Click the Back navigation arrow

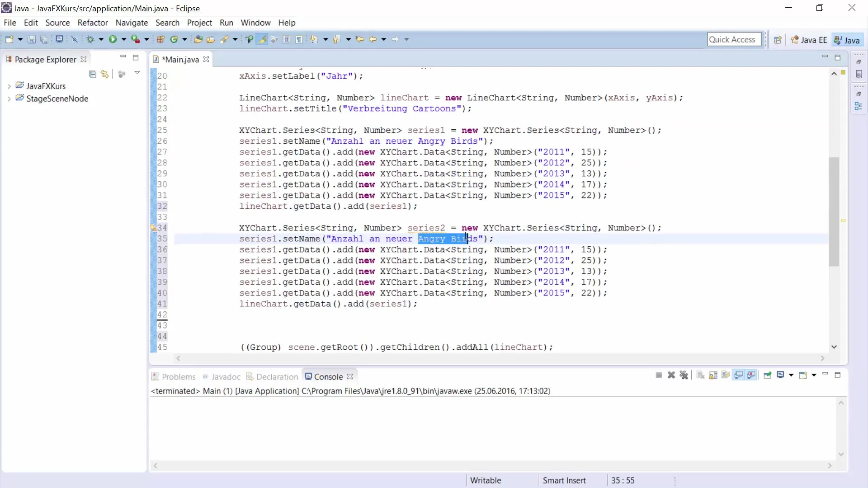[373, 40]
